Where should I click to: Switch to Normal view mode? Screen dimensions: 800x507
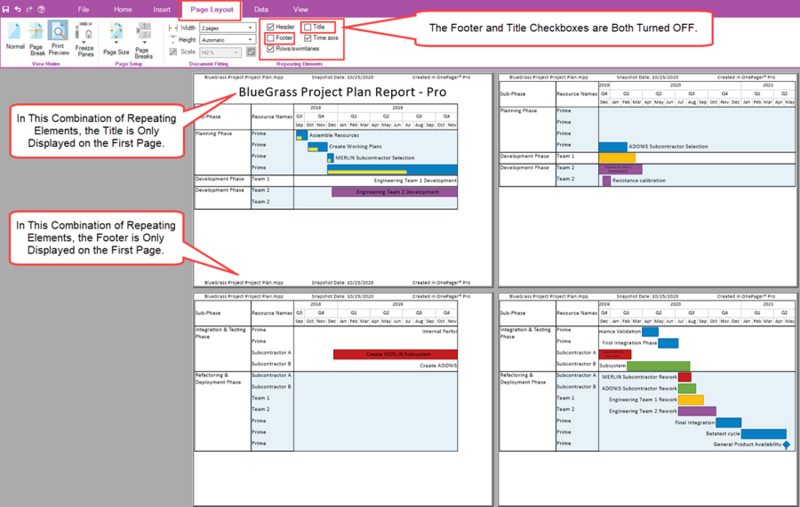coord(15,36)
